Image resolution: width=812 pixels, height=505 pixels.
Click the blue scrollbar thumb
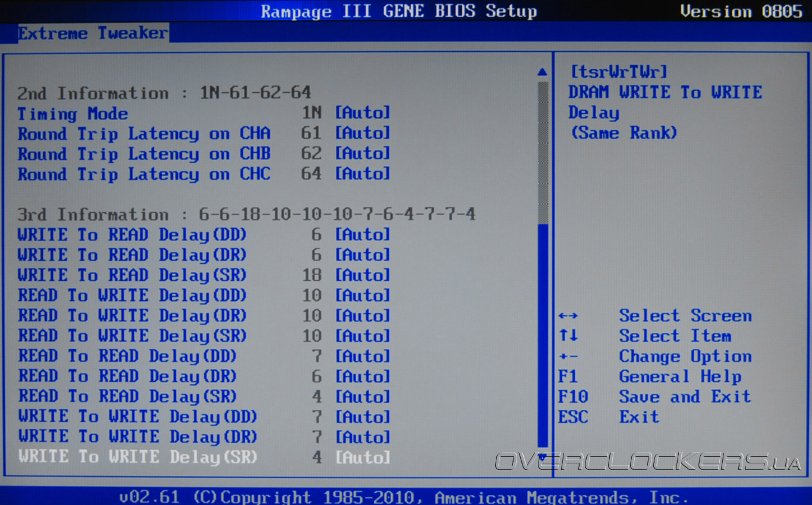[542, 335]
